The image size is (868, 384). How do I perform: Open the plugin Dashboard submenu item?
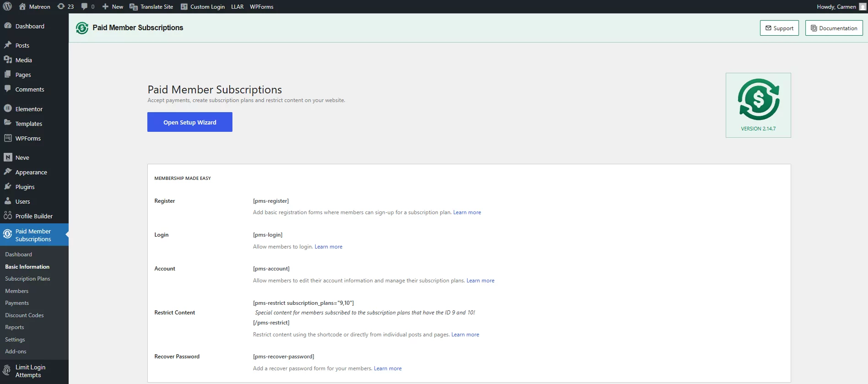[18, 254]
